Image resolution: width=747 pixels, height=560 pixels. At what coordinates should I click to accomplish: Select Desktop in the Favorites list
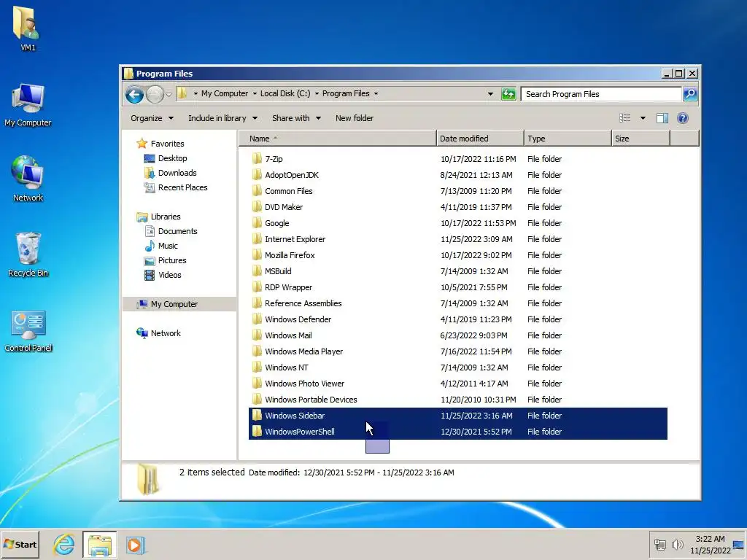point(172,158)
